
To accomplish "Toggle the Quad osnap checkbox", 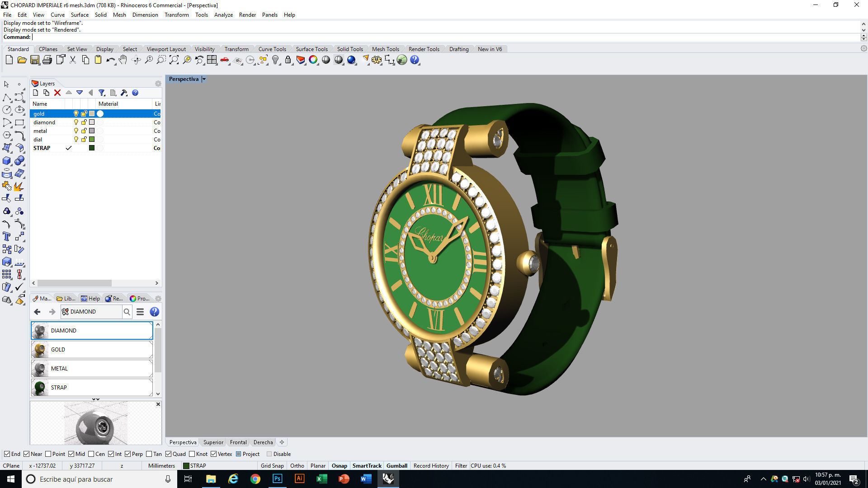I will [x=168, y=454].
